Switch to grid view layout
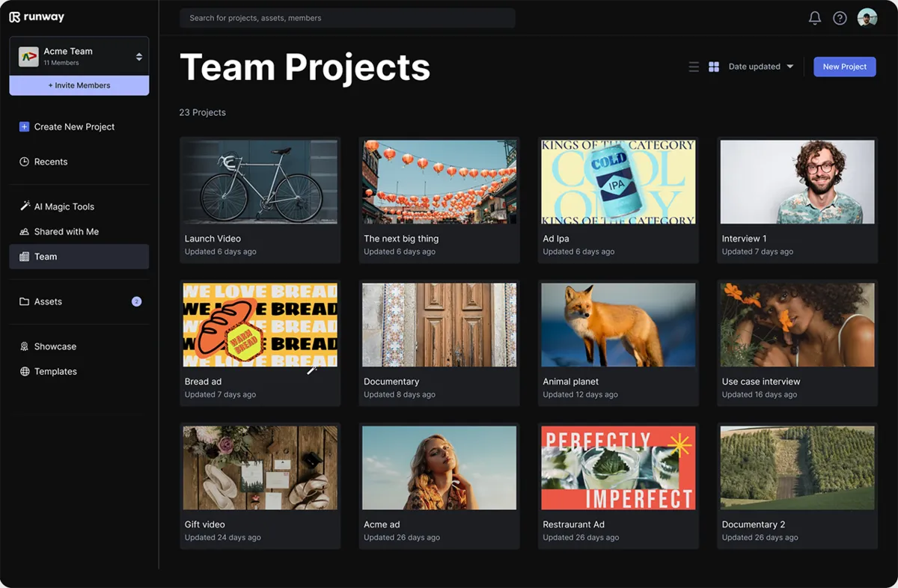This screenshot has height=588, width=898. pyautogui.click(x=714, y=67)
